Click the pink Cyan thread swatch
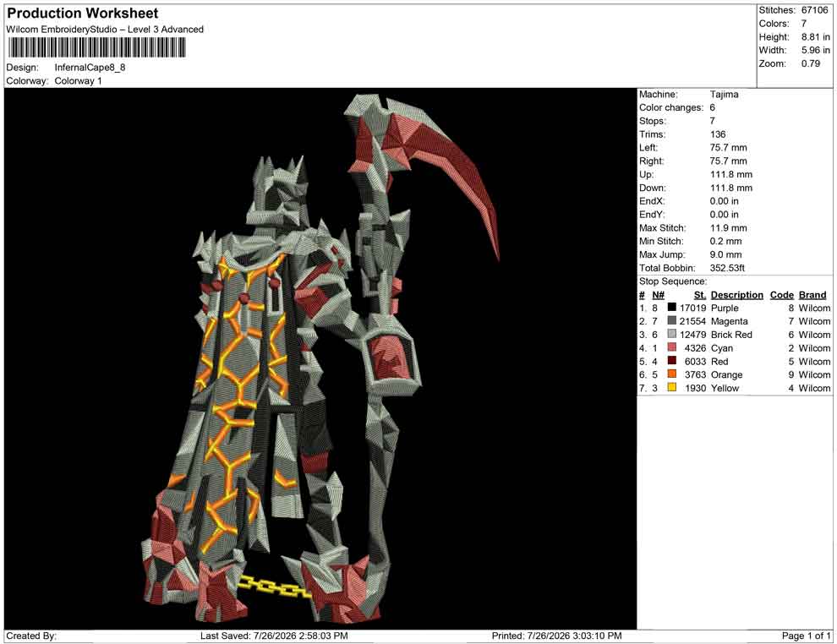The image size is (837, 644). pyautogui.click(x=671, y=347)
